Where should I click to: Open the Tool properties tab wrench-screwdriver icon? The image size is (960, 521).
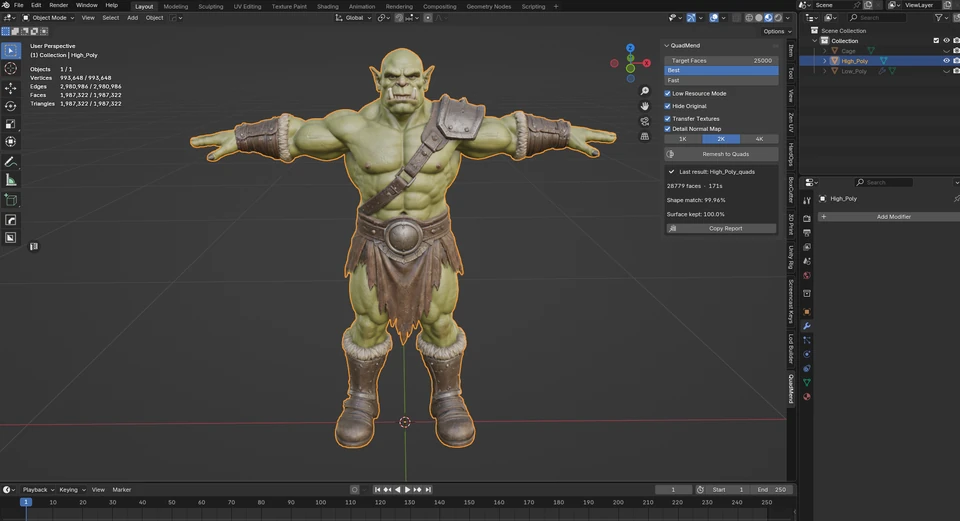pos(807,200)
